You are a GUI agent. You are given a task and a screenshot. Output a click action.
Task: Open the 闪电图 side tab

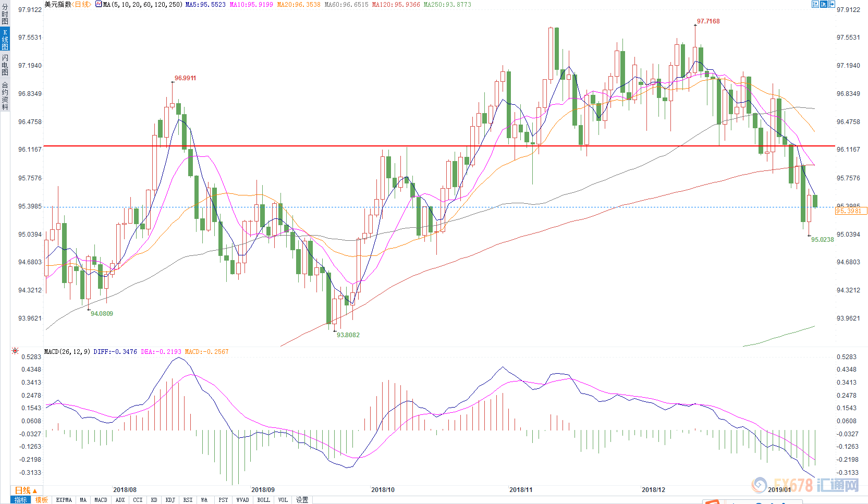click(x=5, y=65)
